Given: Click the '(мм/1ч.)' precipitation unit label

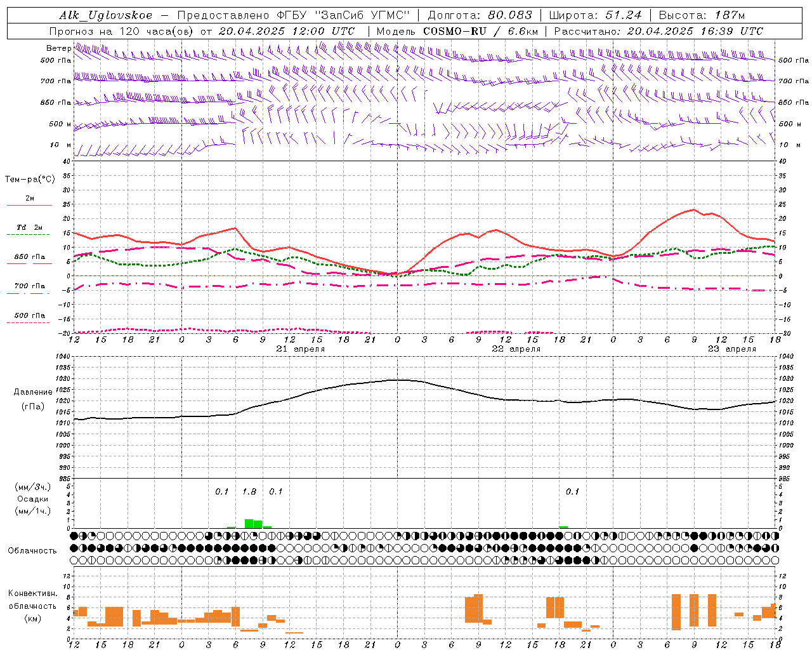Looking at the screenshot, I should click(33, 511).
